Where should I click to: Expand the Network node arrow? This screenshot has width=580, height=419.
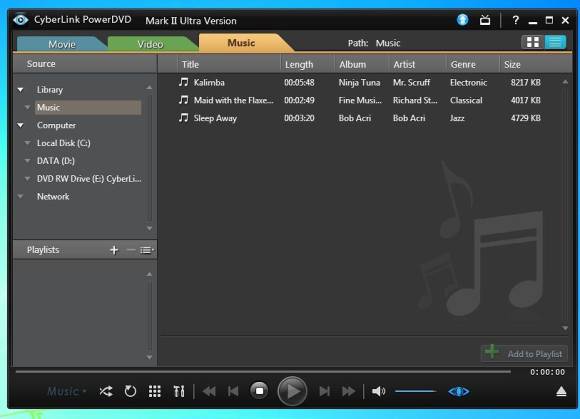click(x=21, y=196)
